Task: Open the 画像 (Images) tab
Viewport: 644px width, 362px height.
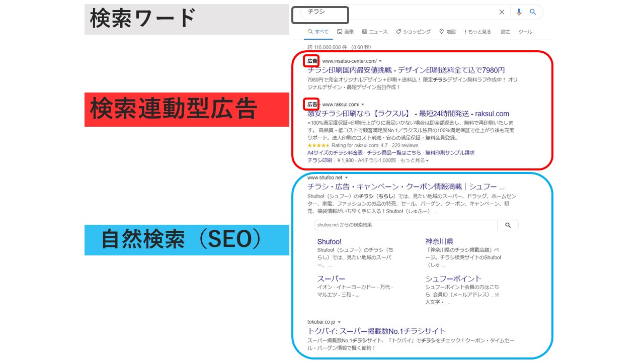Action: (345, 32)
